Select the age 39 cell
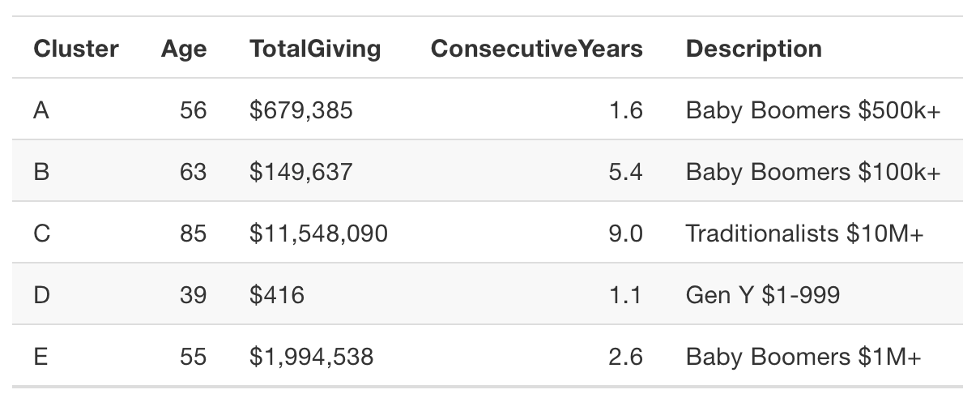 (x=193, y=295)
